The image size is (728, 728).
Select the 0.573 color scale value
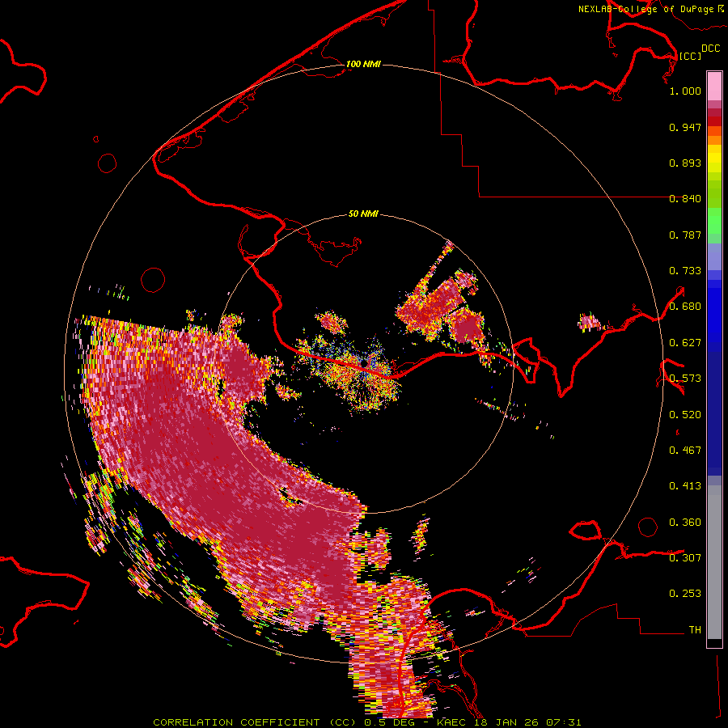(685, 379)
